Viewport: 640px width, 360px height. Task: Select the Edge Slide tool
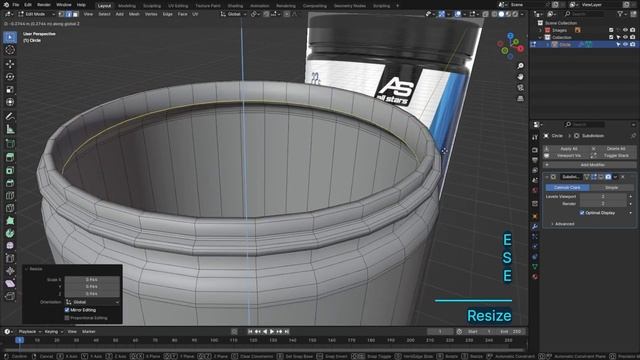(x=10, y=258)
